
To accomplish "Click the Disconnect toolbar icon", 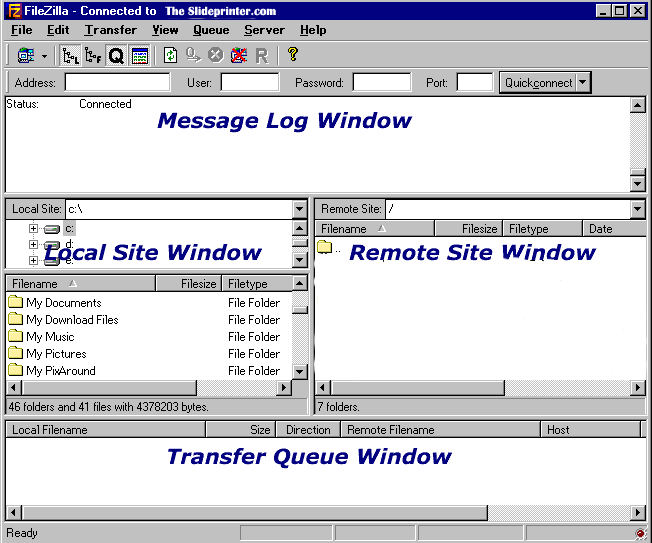I will click(x=239, y=55).
